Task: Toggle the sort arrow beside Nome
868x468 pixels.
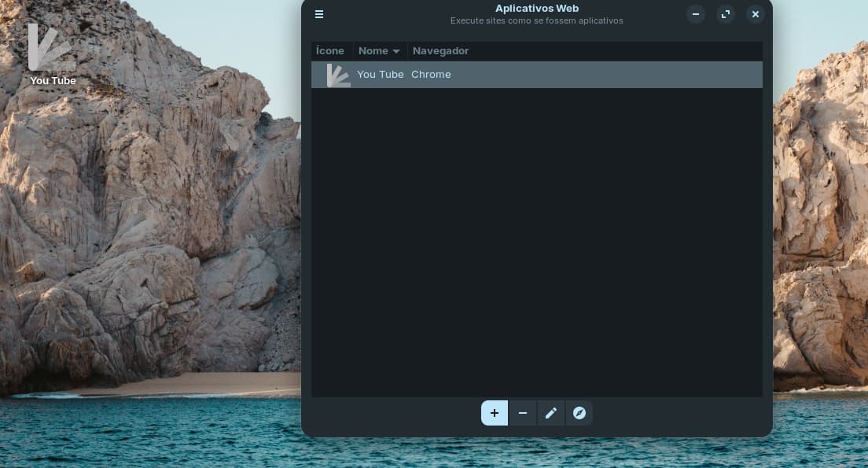Action: pyautogui.click(x=396, y=51)
